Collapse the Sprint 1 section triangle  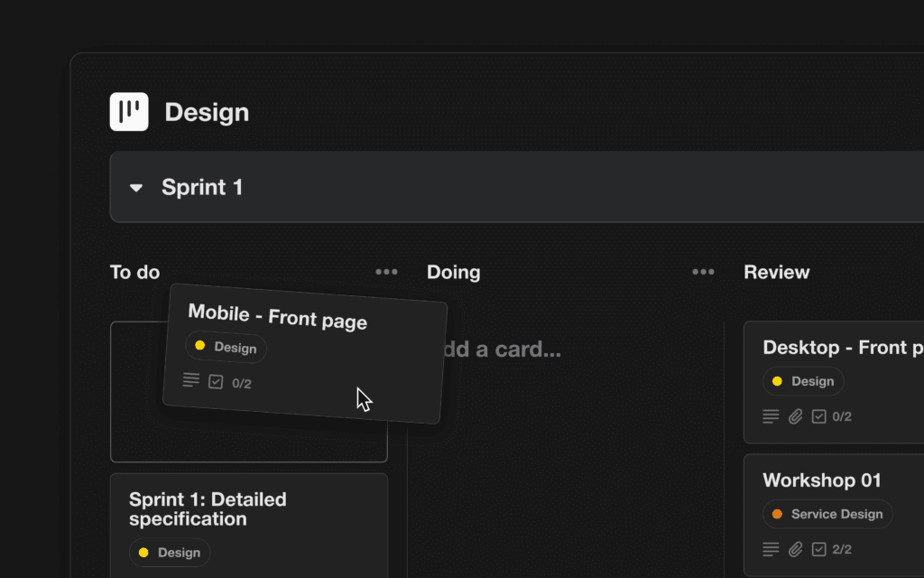pos(136,188)
